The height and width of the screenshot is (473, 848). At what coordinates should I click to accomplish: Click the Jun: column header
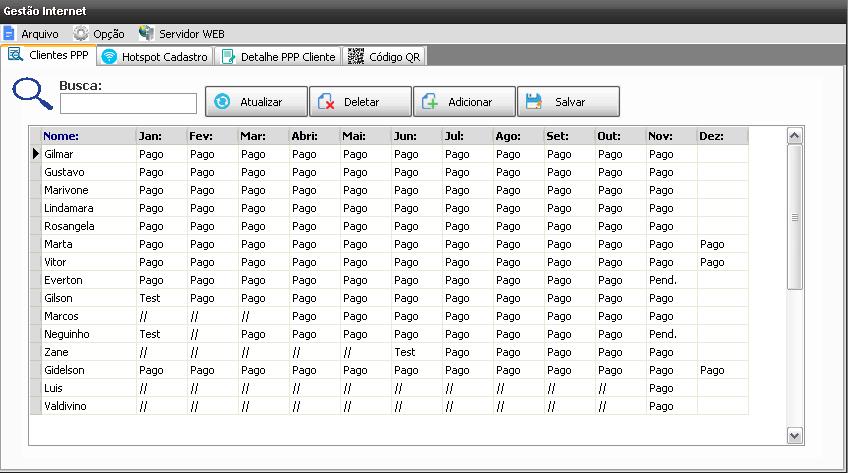(416, 136)
